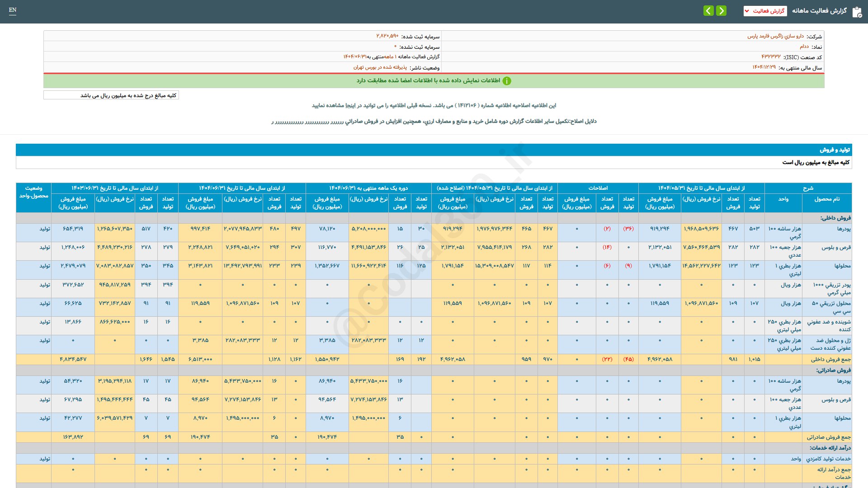Click the فروش داخلی section row
The width and height of the screenshot is (868, 488).
[x=835, y=218]
